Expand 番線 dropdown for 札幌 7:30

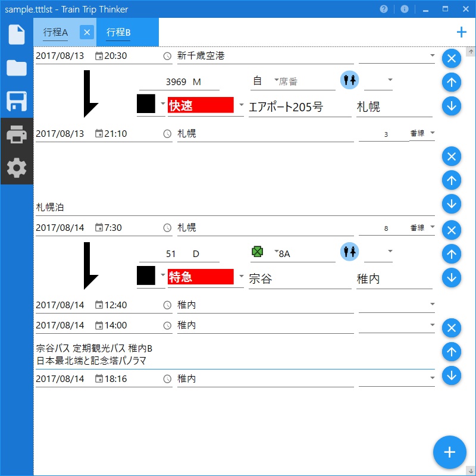(433, 227)
